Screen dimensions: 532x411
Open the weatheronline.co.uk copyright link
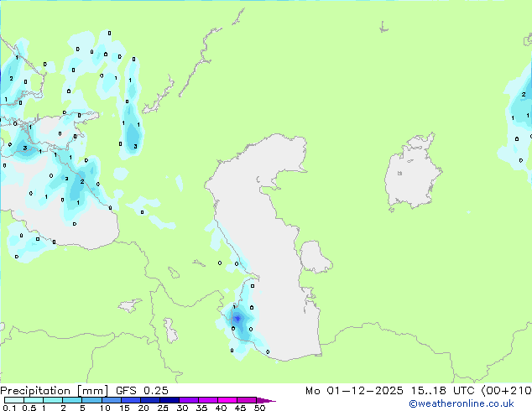coord(462,403)
